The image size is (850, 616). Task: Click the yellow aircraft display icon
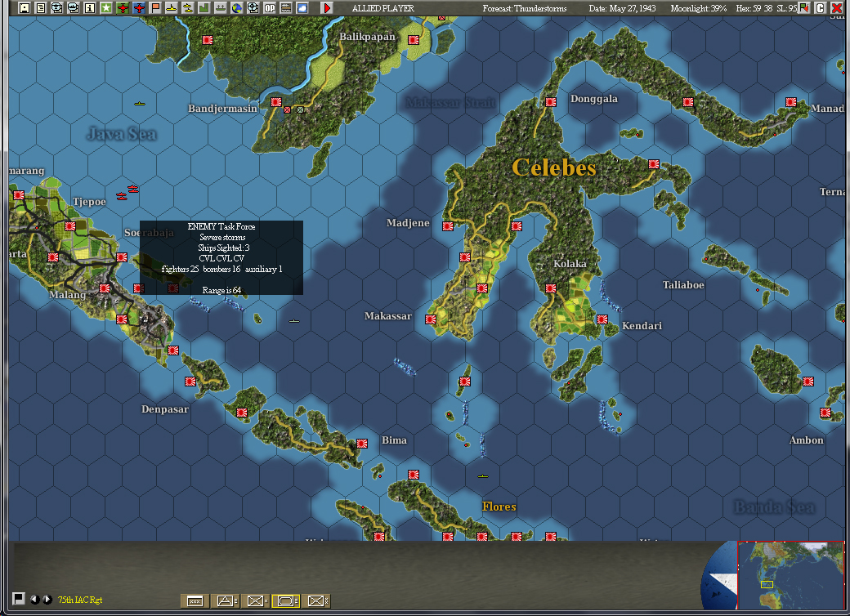point(173,8)
